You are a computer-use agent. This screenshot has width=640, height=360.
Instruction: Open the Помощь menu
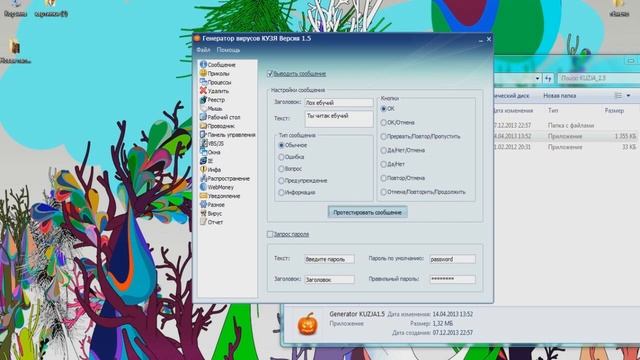(228, 50)
